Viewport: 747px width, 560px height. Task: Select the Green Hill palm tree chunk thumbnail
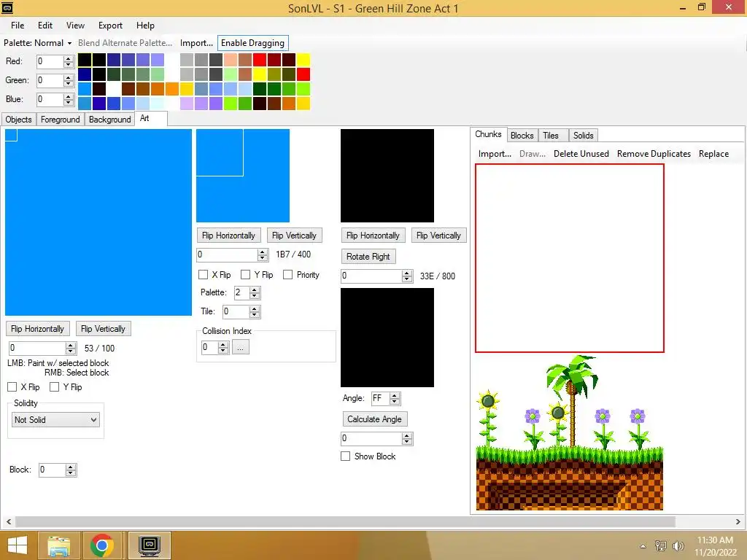pos(569,433)
